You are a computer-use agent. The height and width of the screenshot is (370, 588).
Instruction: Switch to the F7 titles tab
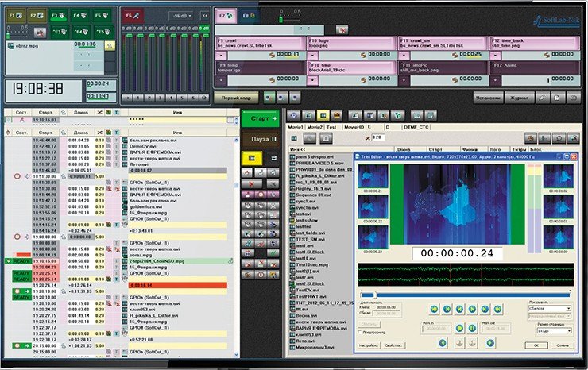click(226, 16)
